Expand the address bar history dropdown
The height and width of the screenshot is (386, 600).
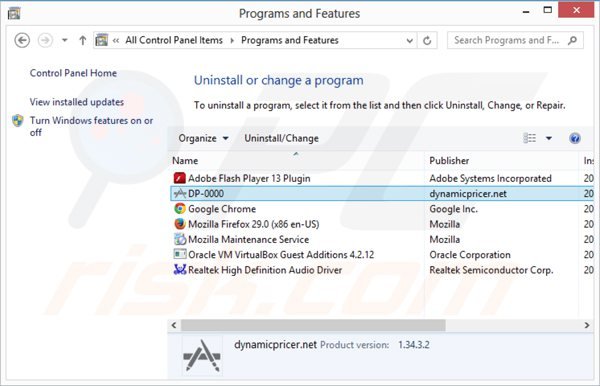point(409,41)
